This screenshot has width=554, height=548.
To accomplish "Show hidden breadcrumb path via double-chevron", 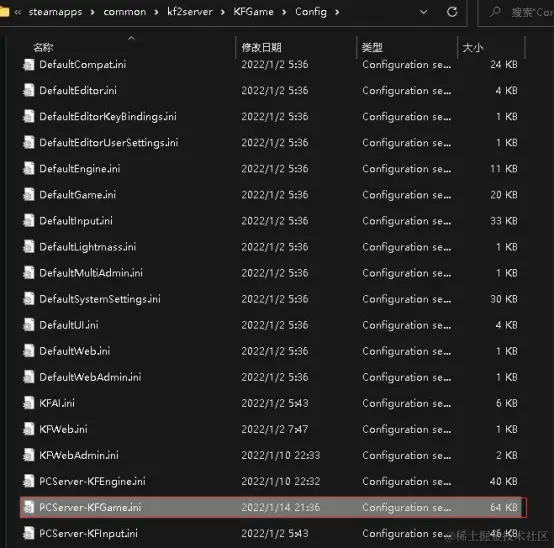I will pos(18,12).
